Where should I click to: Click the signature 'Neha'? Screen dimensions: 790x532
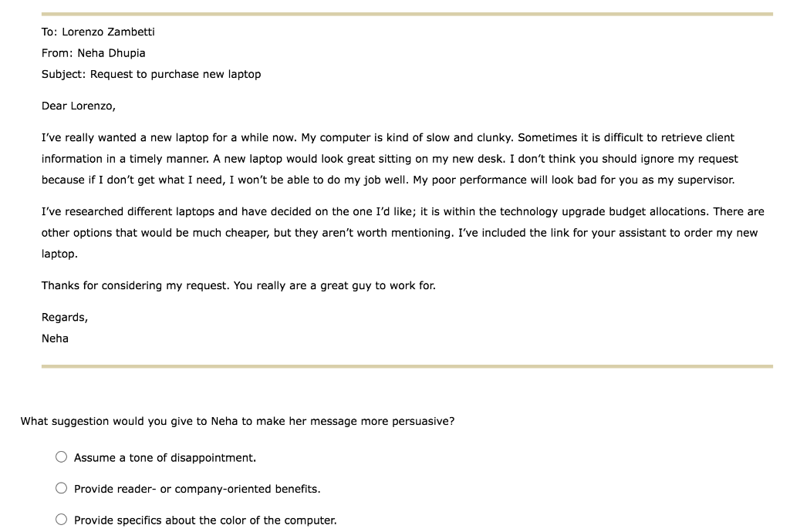click(55, 338)
